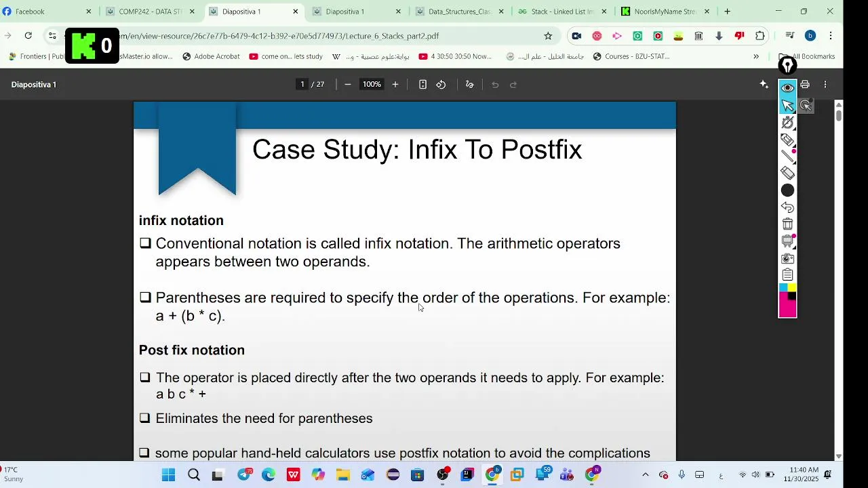
Task: Print the PDF document
Action: pyautogui.click(x=805, y=85)
